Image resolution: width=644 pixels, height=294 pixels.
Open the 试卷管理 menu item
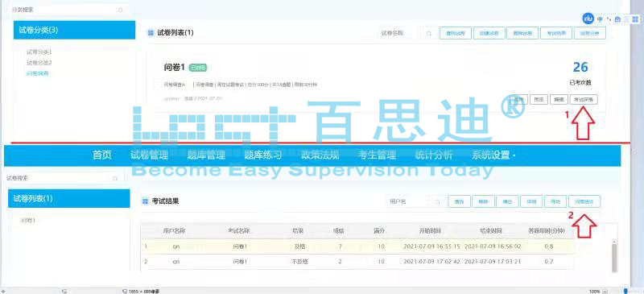coord(150,155)
